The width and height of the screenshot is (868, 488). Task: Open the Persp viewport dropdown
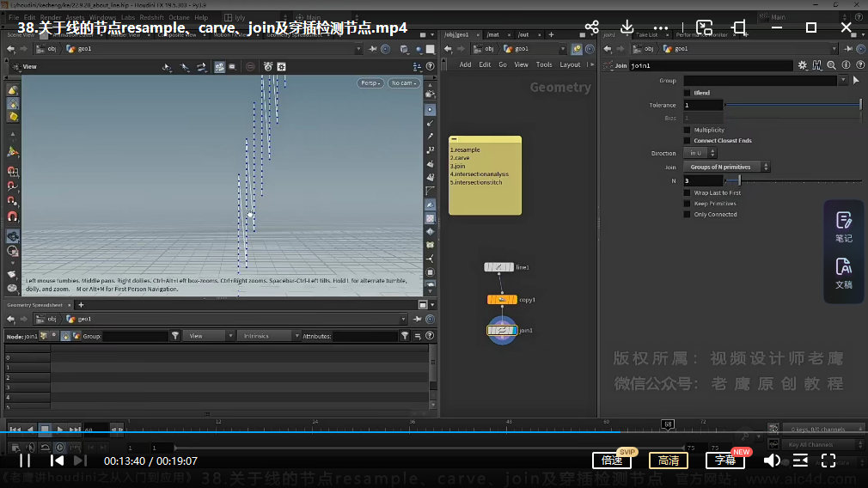click(x=370, y=83)
